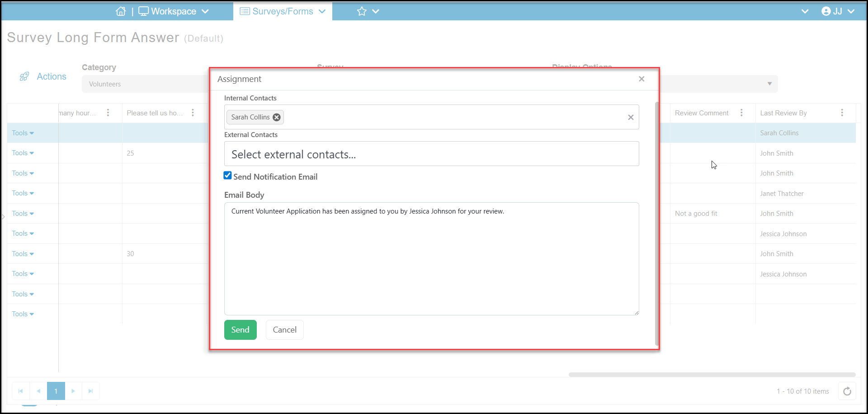Open the JJ user account dropdown
The image size is (868, 414).
coord(838,11)
